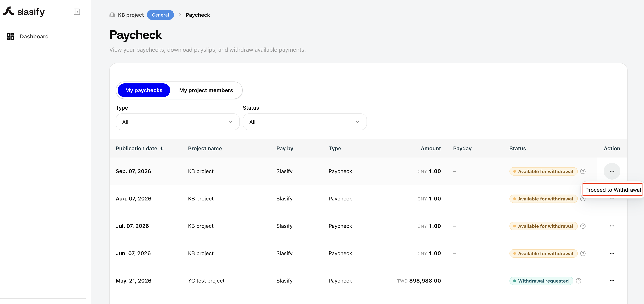Collapse the sidebar panel icon
Viewport: 644px width, 304px height.
coord(77,12)
